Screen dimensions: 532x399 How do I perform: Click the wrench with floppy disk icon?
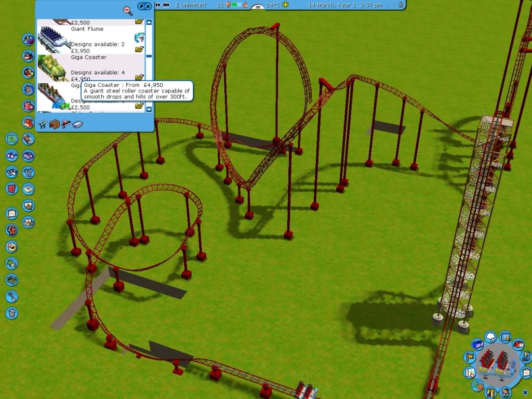[x=12, y=172]
